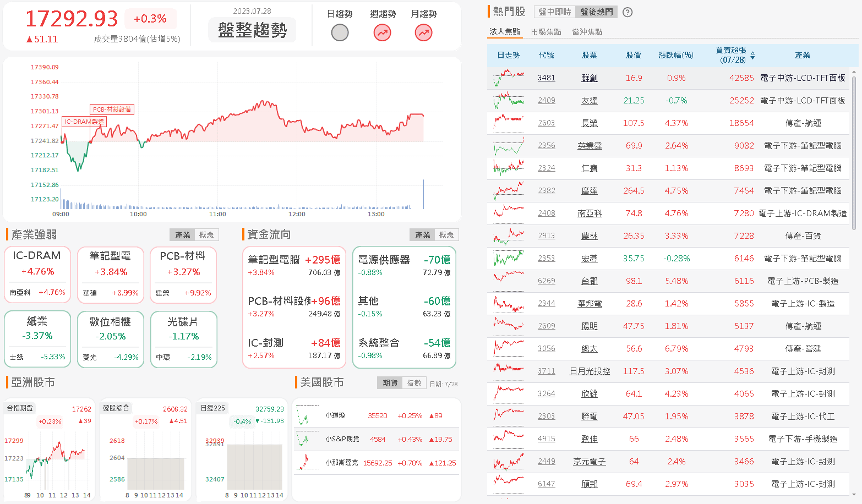Open the 英業達 stock link
The width and height of the screenshot is (862, 504).
(x=590, y=146)
